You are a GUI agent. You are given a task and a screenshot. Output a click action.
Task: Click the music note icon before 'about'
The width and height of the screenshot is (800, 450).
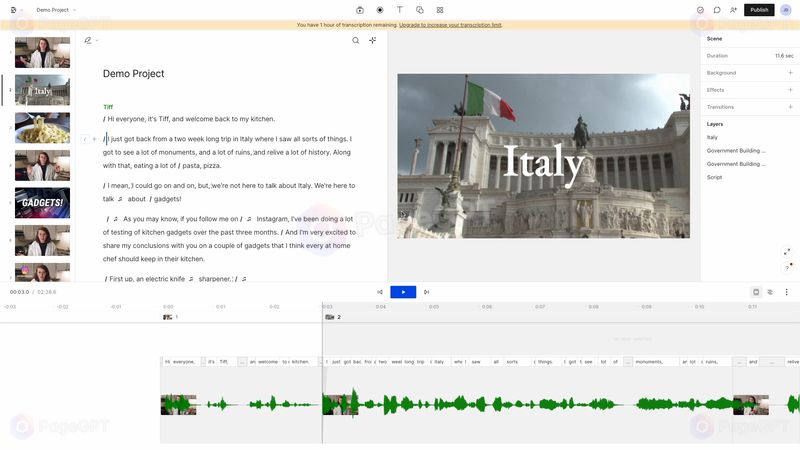click(x=120, y=199)
